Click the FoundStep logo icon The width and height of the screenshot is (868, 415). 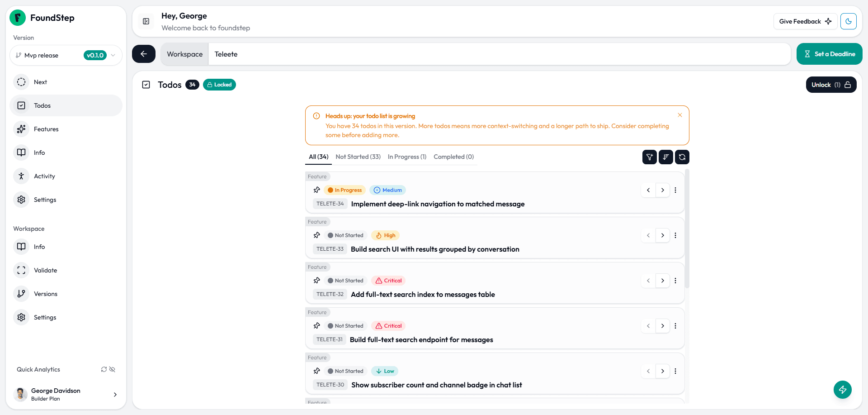coord(18,18)
